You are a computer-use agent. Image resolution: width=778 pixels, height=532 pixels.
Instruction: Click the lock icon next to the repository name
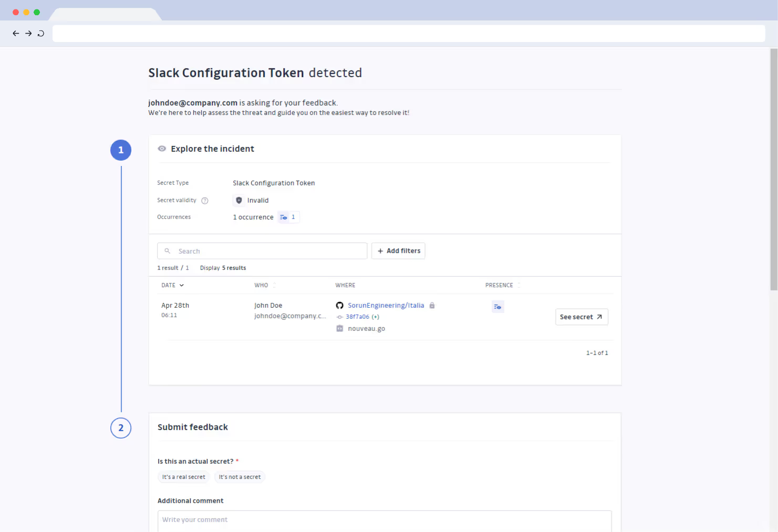(432, 306)
